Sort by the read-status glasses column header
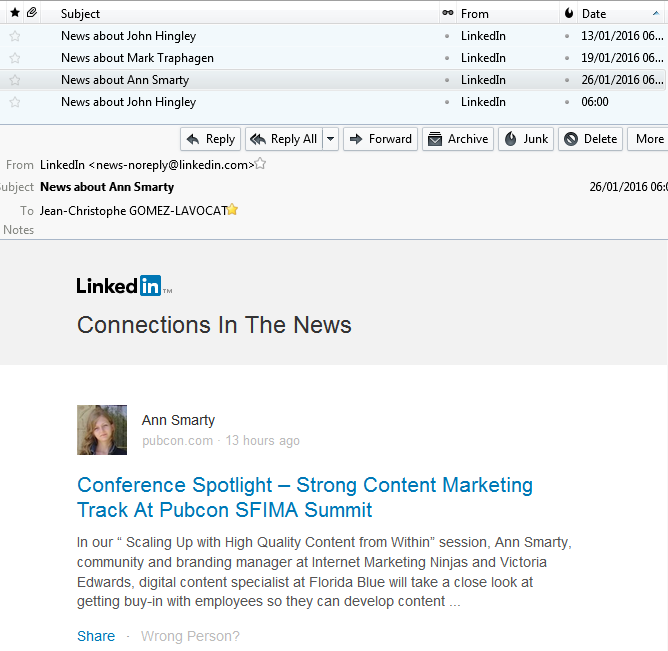Image resolution: width=668 pixels, height=651 pixels. click(x=447, y=13)
